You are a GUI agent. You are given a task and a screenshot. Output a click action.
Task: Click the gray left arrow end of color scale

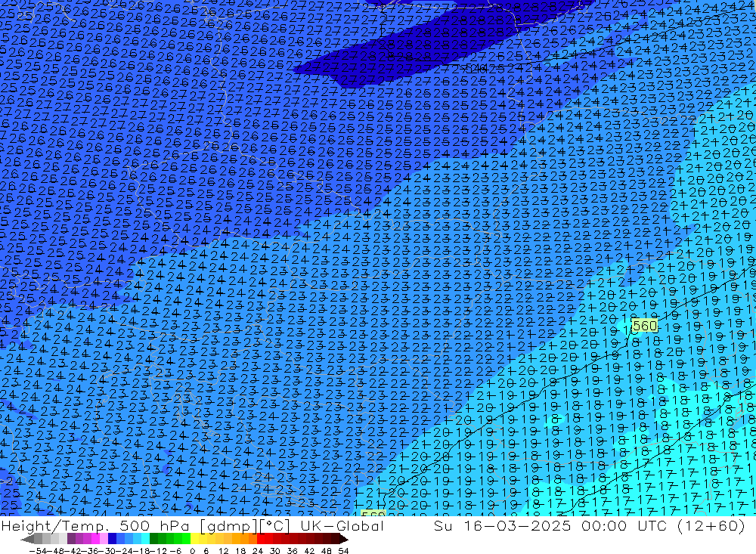pos(27,540)
